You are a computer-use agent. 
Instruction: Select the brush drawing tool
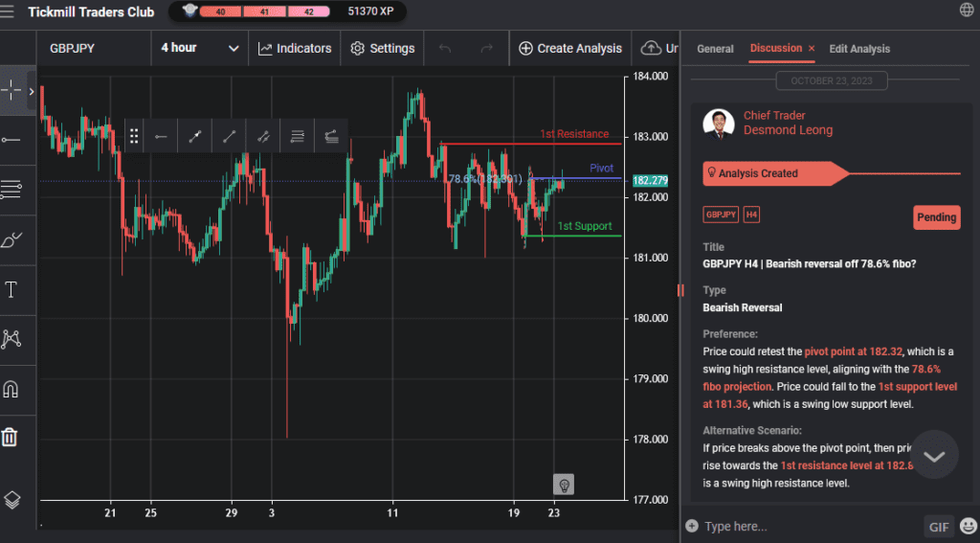[11, 239]
